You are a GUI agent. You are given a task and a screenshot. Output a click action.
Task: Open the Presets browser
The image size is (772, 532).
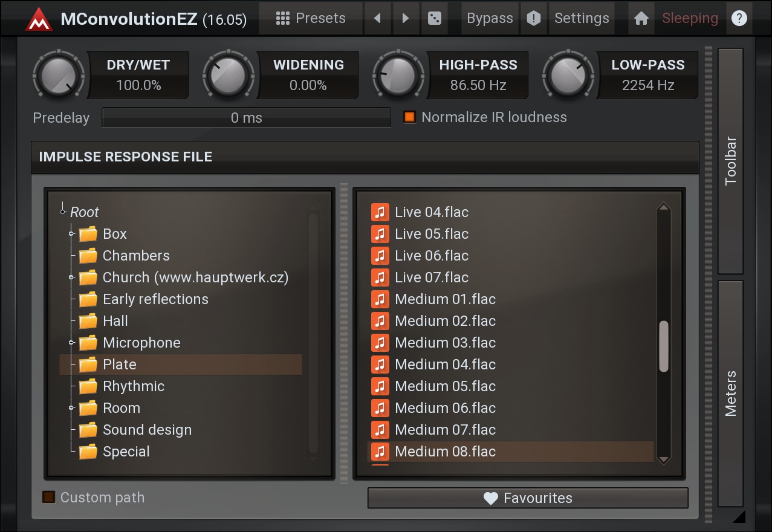point(311,18)
